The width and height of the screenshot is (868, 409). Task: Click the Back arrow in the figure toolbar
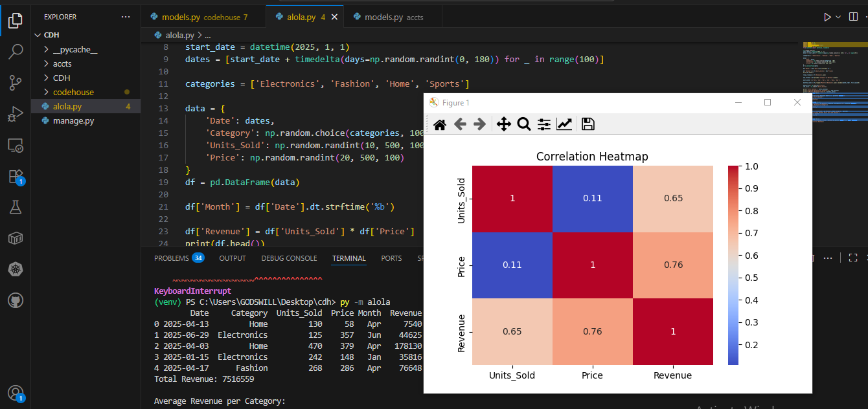coord(459,124)
